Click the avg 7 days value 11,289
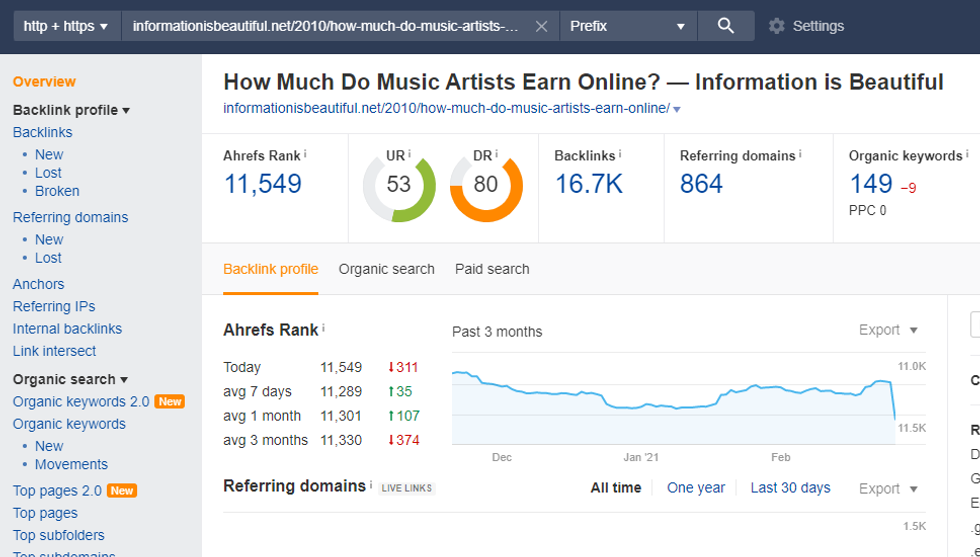 pos(341,392)
